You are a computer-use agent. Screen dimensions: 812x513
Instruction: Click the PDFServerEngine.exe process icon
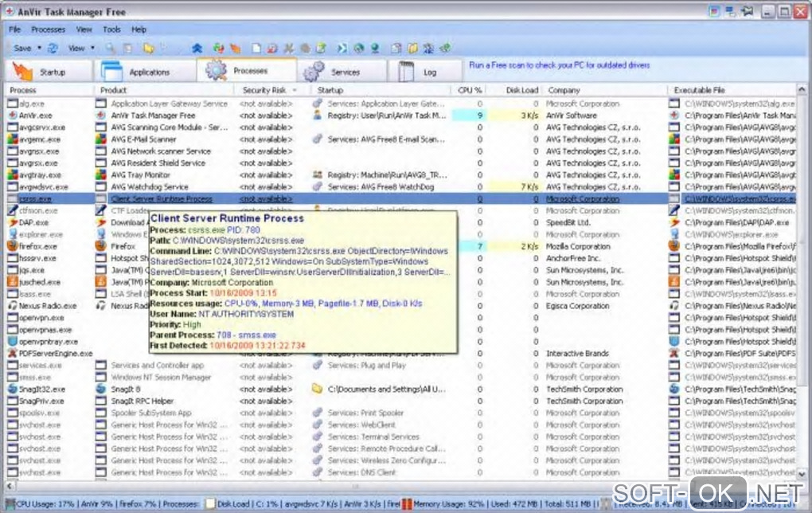point(13,354)
